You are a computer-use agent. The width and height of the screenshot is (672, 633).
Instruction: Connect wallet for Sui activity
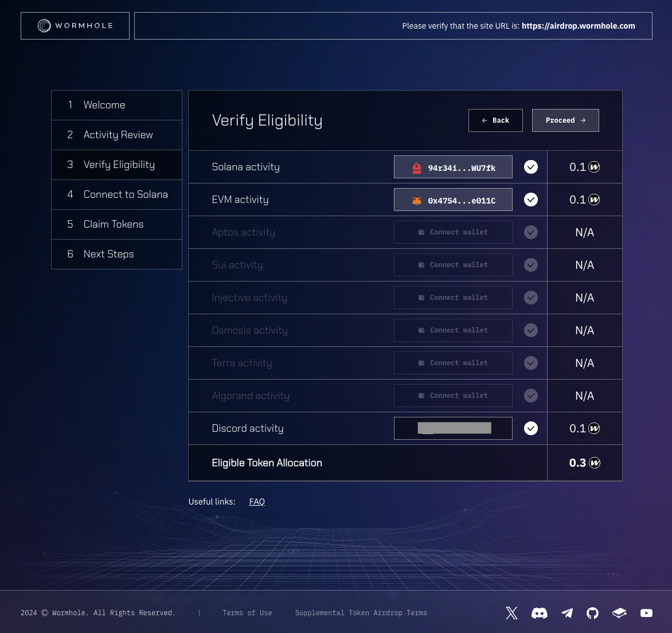(453, 265)
